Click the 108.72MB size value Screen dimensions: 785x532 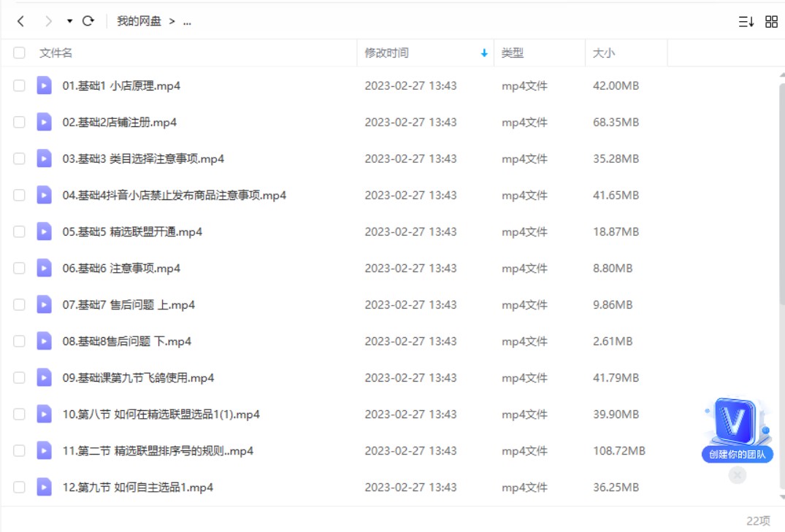point(619,451)
